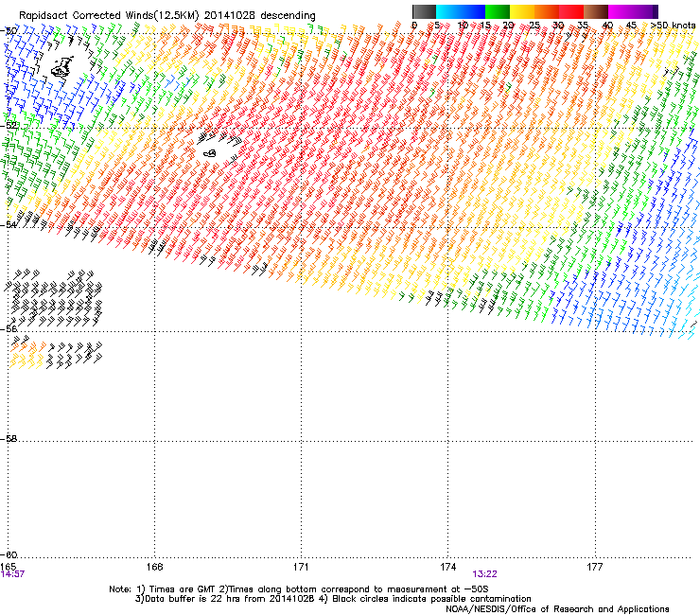Click the -58 latitude axis label

click(9, 439)
